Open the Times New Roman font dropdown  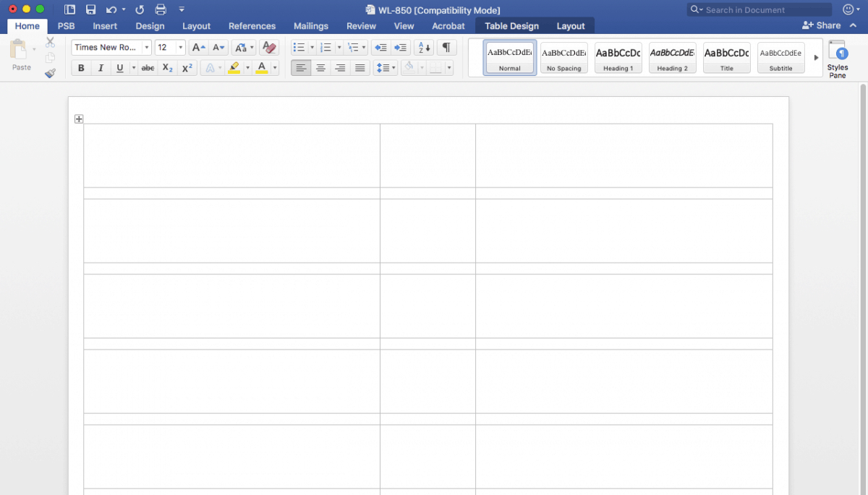[146, 47]
